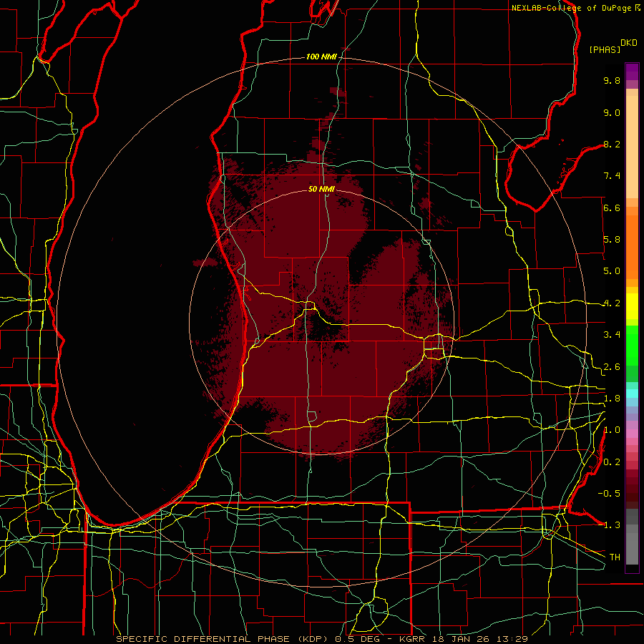Click the 3.4 value on the color scale

(612, 335)
